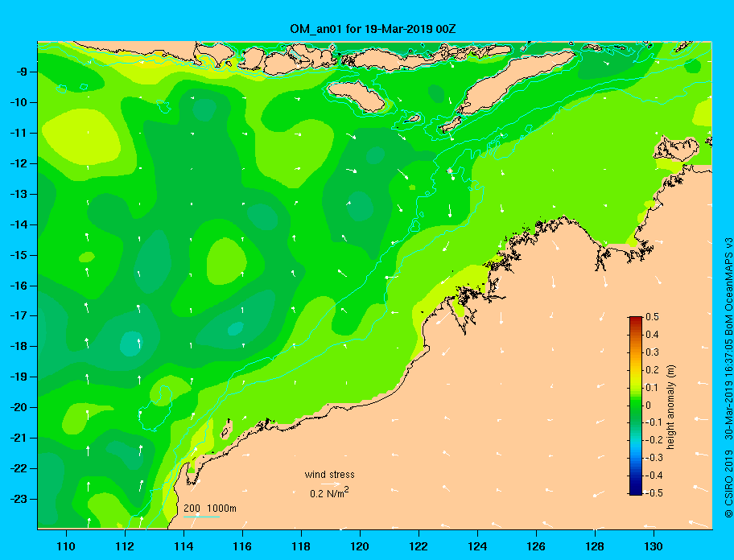This screenshot has height=560, width=734.
Task: Click the latitude label -11
Action: coord(19,133)
